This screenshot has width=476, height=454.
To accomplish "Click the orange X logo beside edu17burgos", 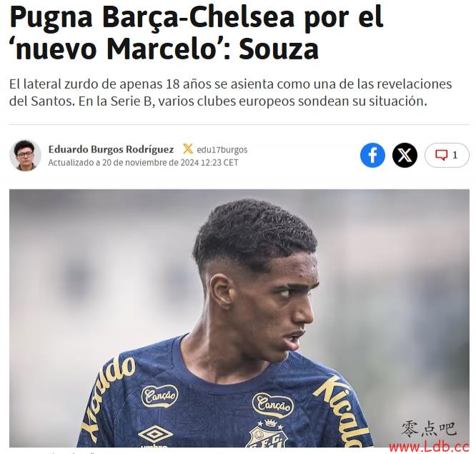I will [188, 149].
